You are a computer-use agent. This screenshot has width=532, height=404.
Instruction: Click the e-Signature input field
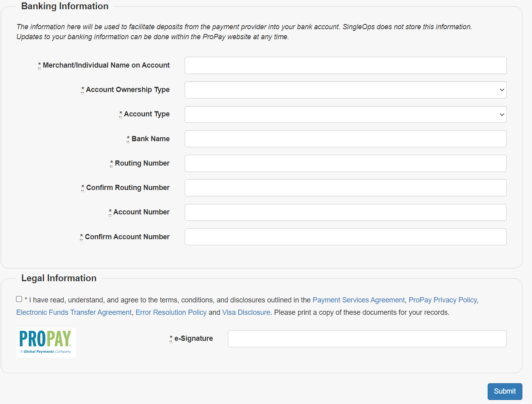point(367,339)
